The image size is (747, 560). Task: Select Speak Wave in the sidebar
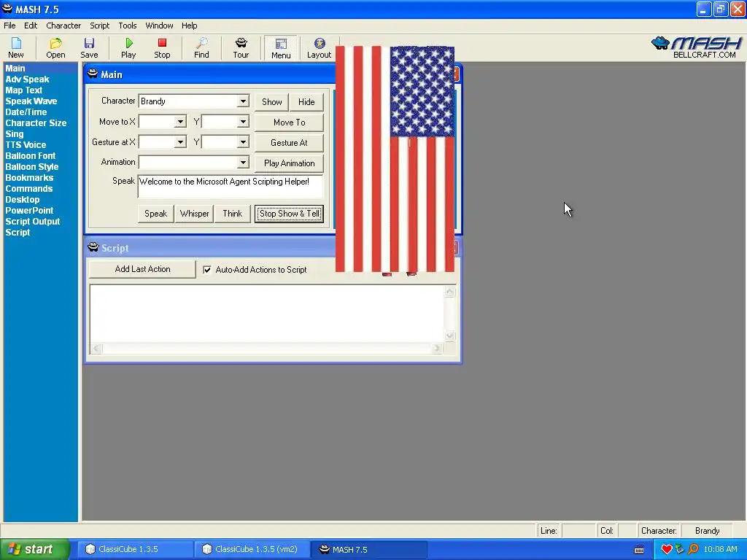point(31,101)
